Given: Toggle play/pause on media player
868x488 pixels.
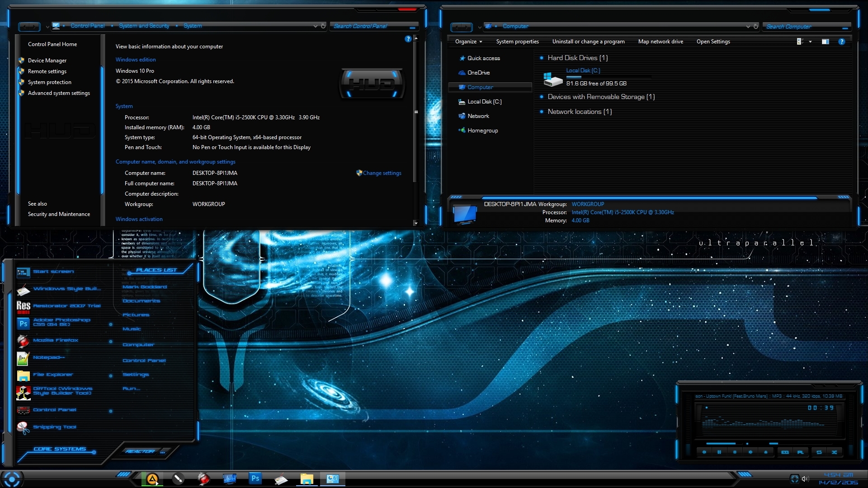Looking at the screenshot, I should [718, 452].
